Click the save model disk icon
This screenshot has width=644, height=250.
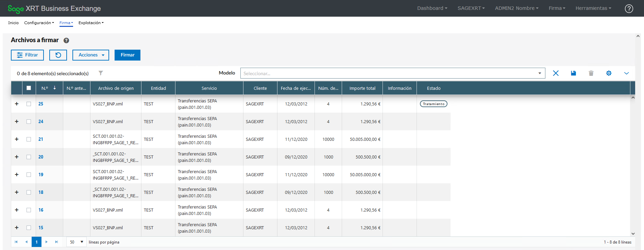[573, 73]
